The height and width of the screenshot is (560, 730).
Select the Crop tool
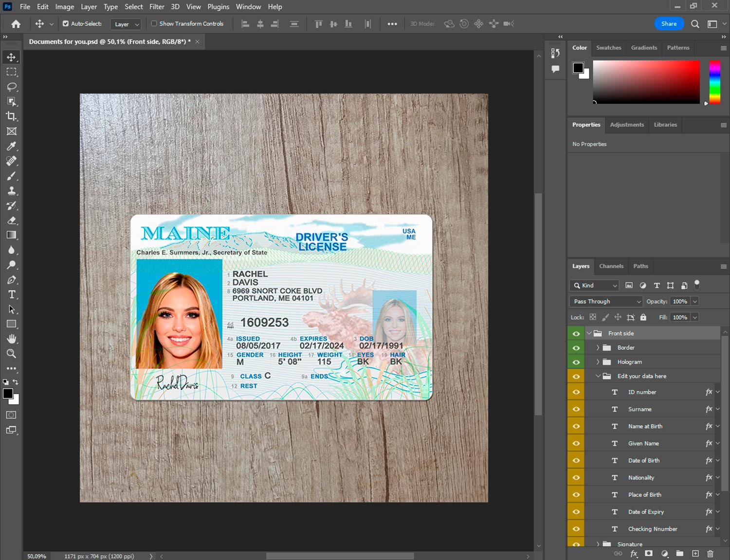point(11,116)
